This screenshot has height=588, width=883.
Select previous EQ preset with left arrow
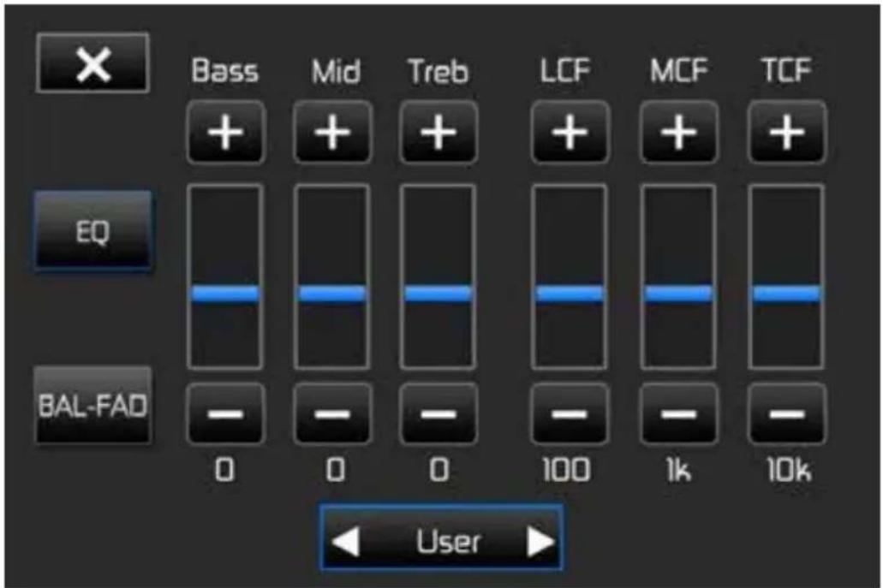pos(346,541)
